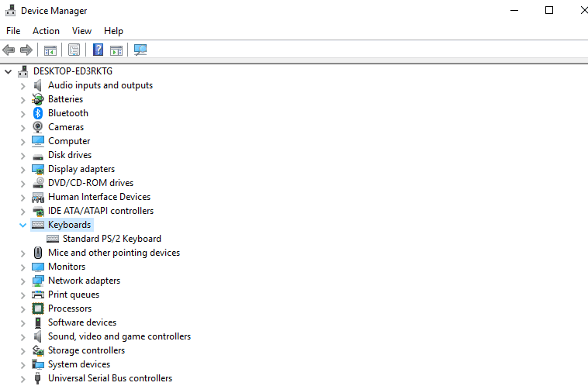This screenshot has height=386, width=588.
Task: Click Scan for hardware changes icon
Action: click(x=140, y=50)
